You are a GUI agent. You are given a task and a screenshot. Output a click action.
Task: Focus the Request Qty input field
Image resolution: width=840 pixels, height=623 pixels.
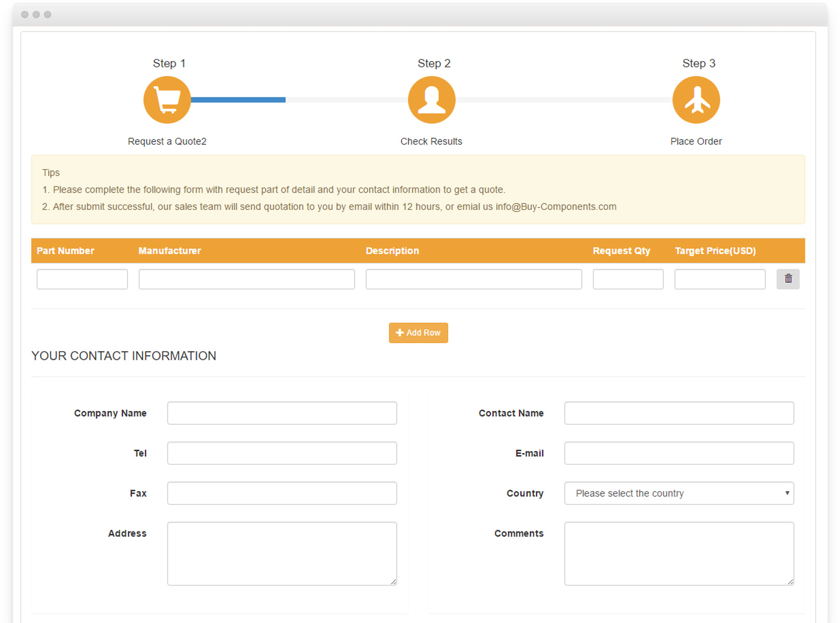tap(628, 279)
